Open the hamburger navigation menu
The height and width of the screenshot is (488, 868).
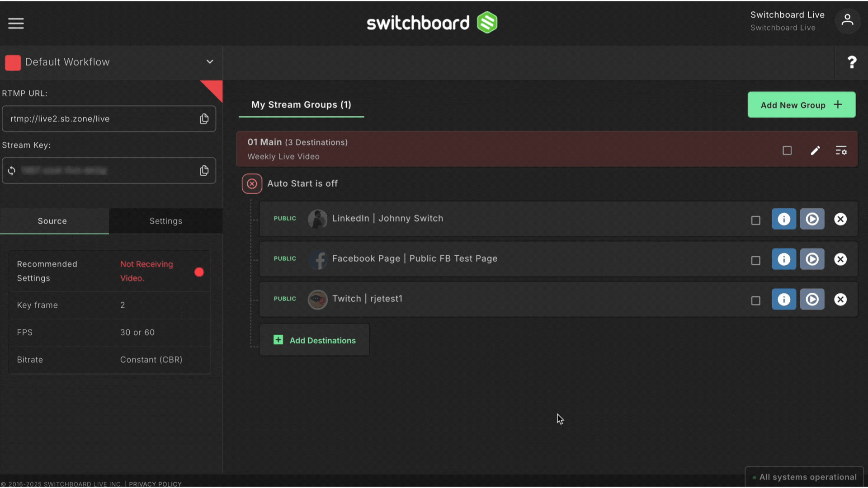(16, 23)
